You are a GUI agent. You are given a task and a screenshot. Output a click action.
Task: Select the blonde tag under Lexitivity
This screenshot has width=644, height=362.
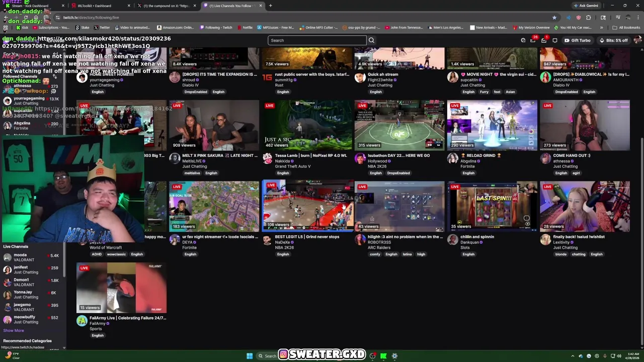[561, 254]
